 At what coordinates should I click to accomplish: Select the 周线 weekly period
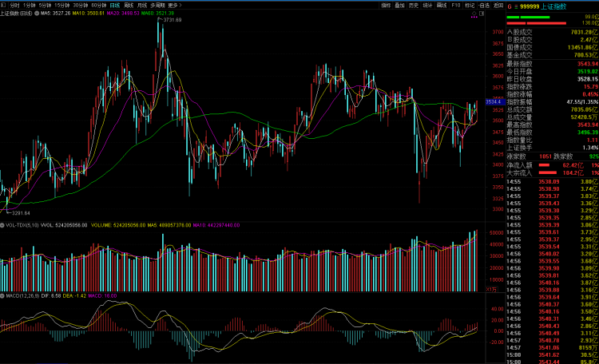(x=129, y=5)
